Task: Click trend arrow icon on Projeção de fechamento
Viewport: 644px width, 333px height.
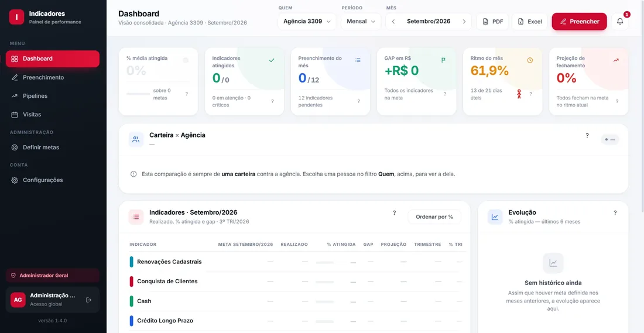Action: click(x=616, y=60)
